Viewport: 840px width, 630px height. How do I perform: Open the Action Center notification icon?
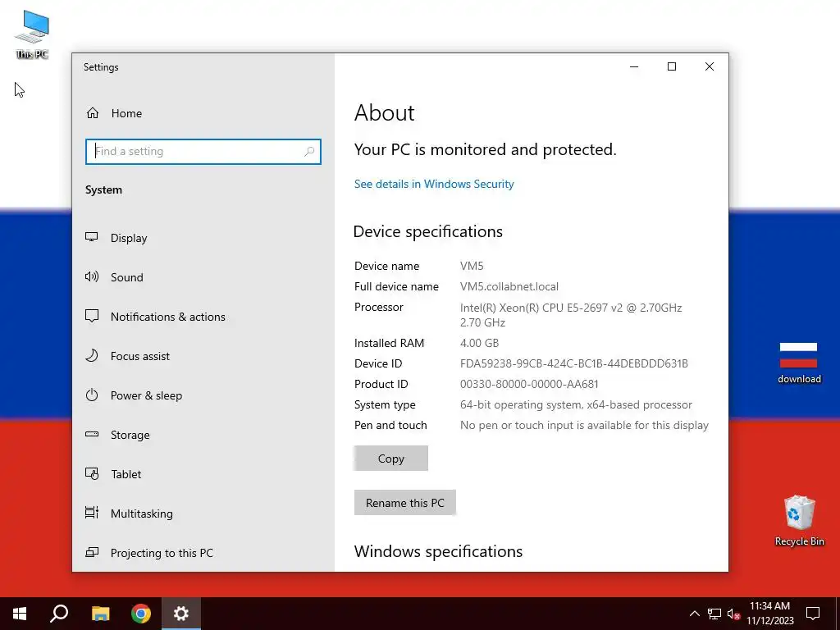coord(813,614)
